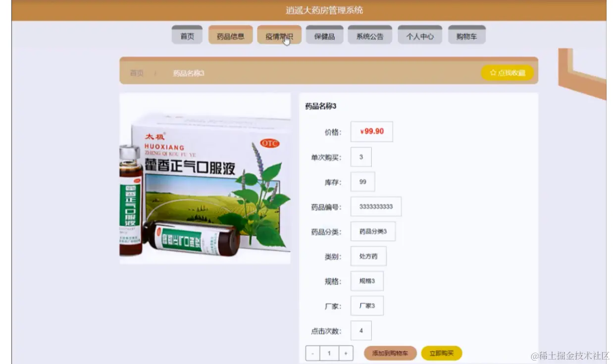This screenshot has height=364, width=613.
Task: Click the 点击次数 value 4
Action: pyautogui.click(x=361, y=330)
